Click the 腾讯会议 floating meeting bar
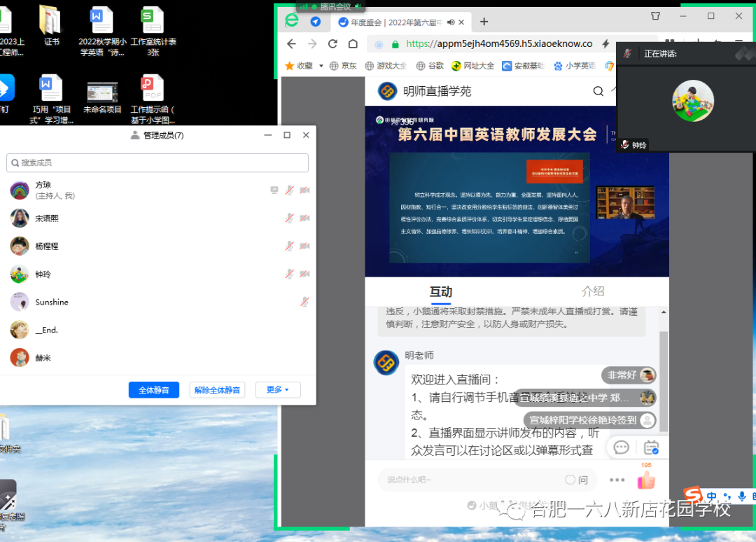The height and width of the screenshot is (542, 756). pos(330,7)
